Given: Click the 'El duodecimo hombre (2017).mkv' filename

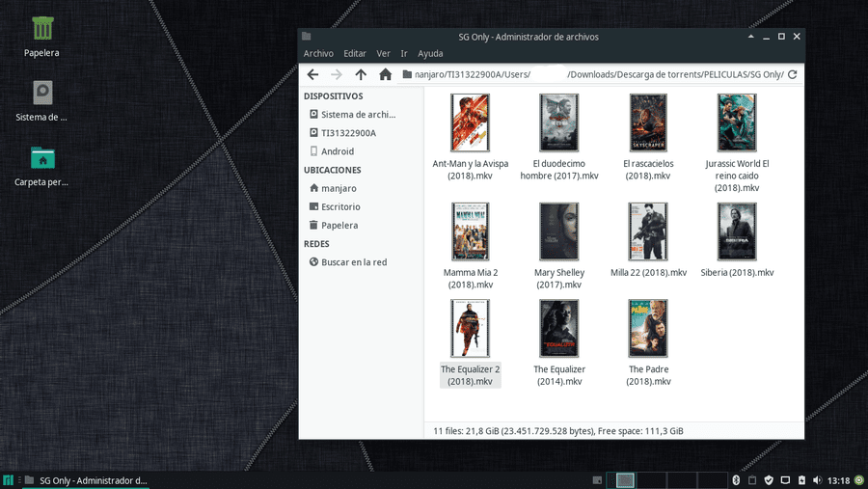Looking at the screenshot, I should pos(559,170).
